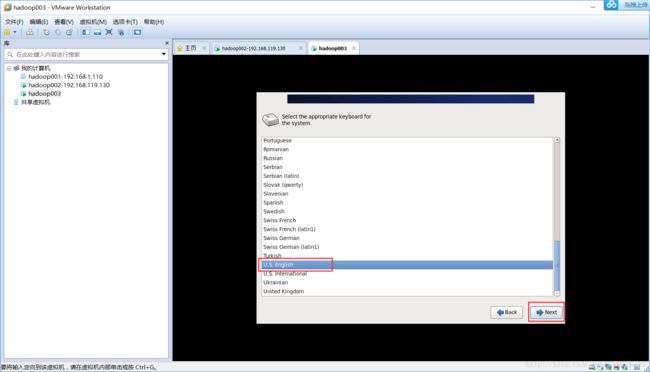
Task: Click the keyboard list scrollbar thumb
Action: 557,266
